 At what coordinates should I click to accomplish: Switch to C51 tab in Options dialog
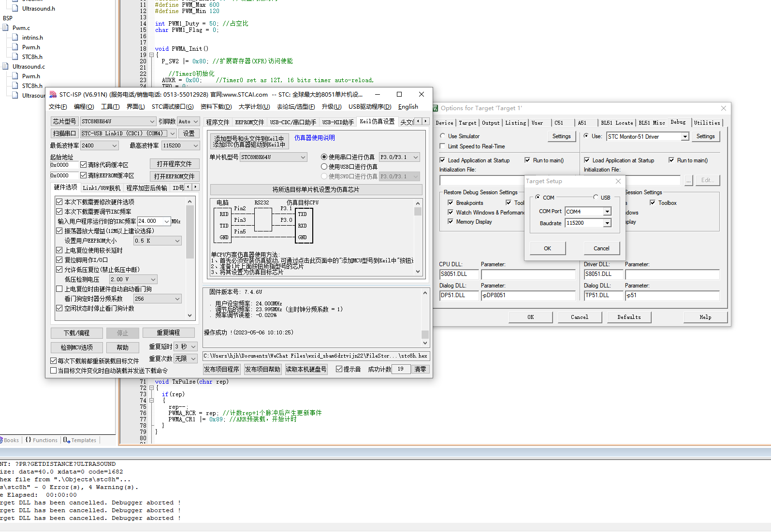pyautogui.click(x=559, y=123)
